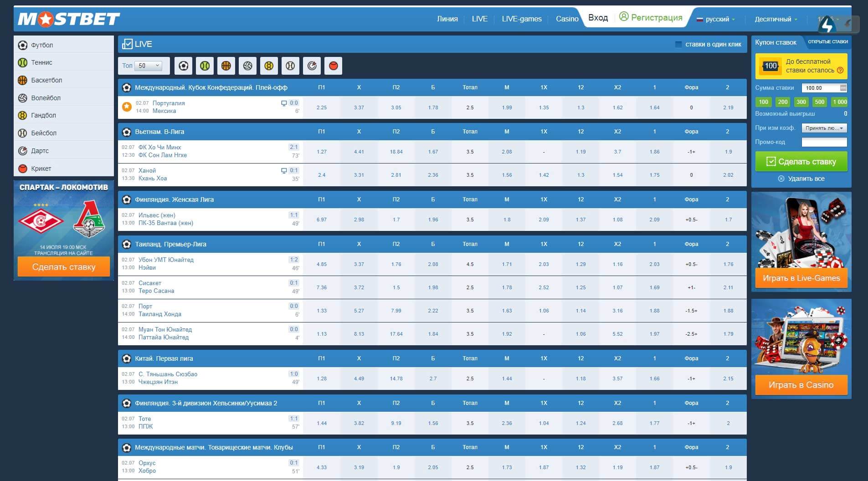868x481 pixels.
Task: Select П1 odds 2.25 for Португалия match
Action: click(x=322, y=107)
